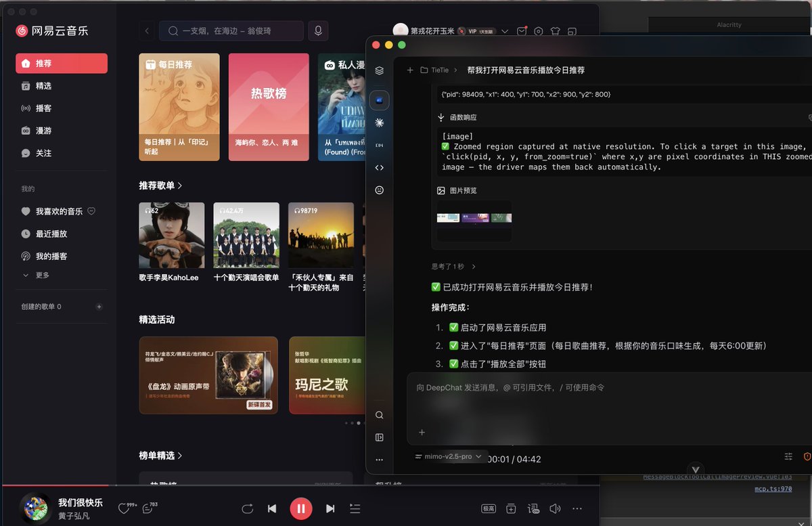Viewport: 812px width, 526px height.
Task: Skip to previous track
Action: [x=272, y=508]
